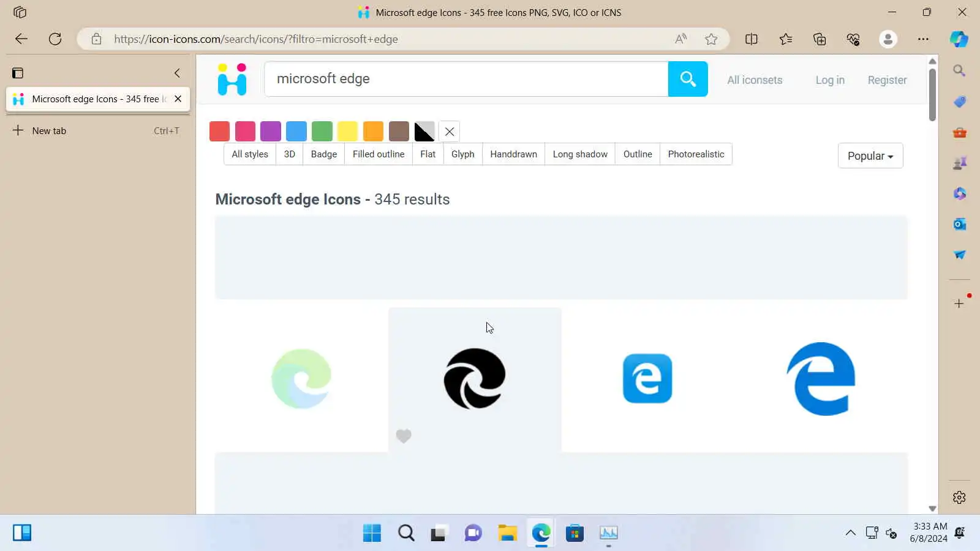Click the browser Back arrow
This screenshot has height=551, width=980.
click(21, 39)
